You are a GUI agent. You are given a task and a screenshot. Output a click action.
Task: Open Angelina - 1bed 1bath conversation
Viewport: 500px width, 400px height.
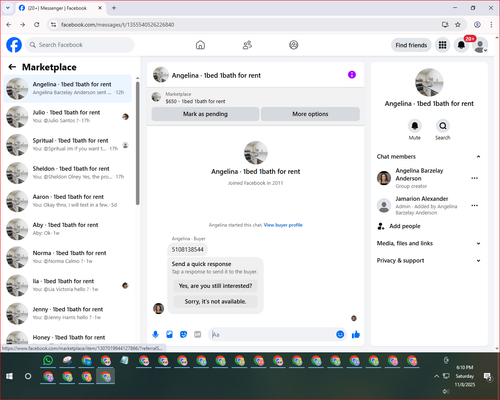coord(68,88)
